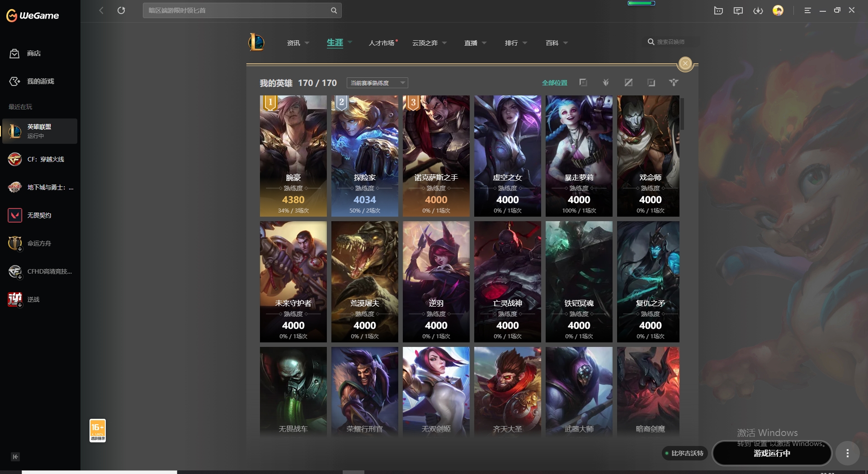Click the 16+ age rating badge
Image resolution: width=868 pixels, height=474 pixels.
pos(98,431)
